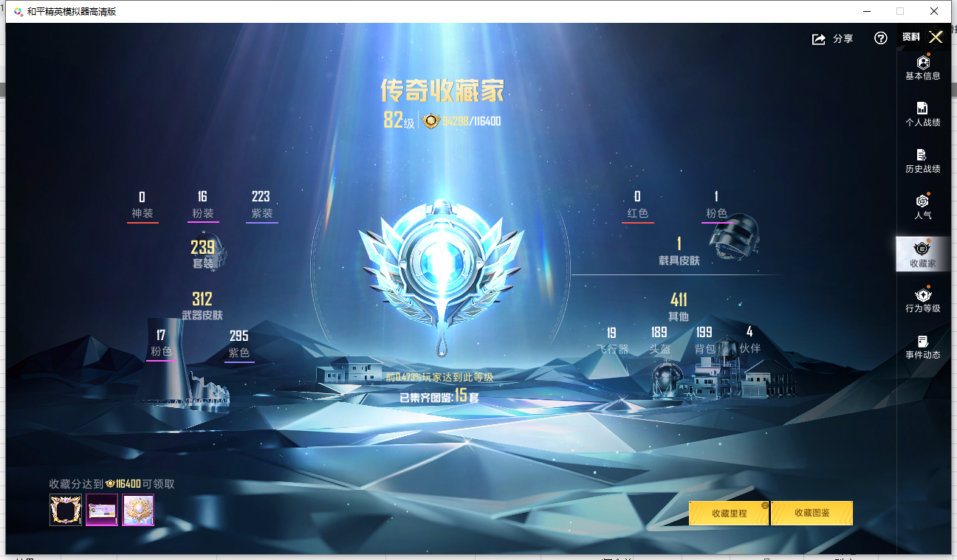The height and width of the screenshot is (560, 957).
Task: Click the 传奇收藏家 title text
Action: [x=442, y=91]
